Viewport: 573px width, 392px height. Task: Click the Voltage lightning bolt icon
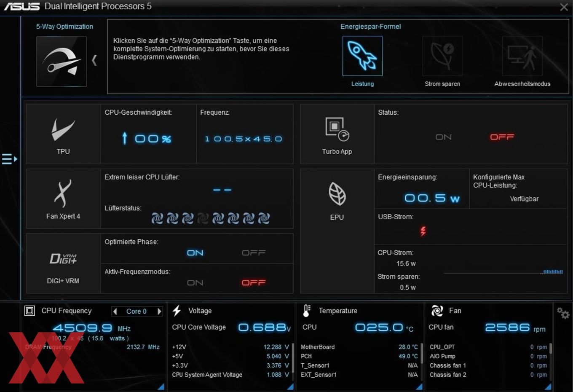[x=177, y=311]
